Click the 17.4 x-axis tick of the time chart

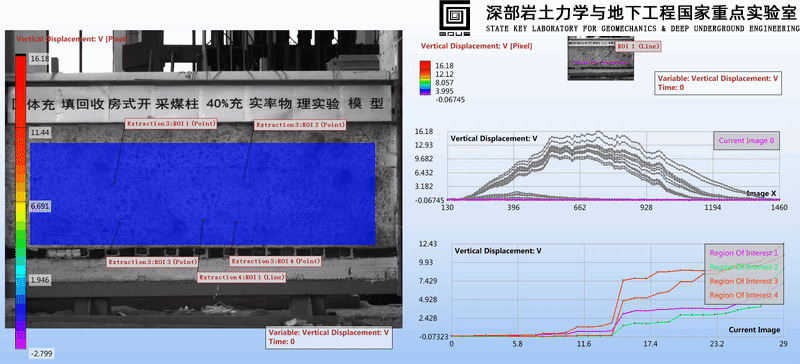[x=650, y=345]
